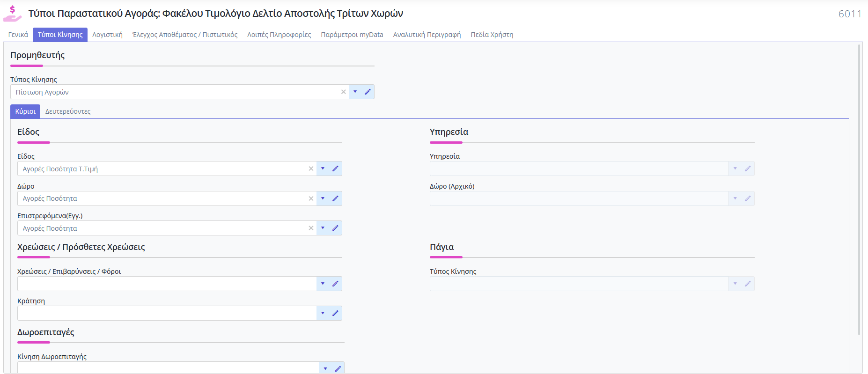Clear the Είδος field value

[311, 169]
